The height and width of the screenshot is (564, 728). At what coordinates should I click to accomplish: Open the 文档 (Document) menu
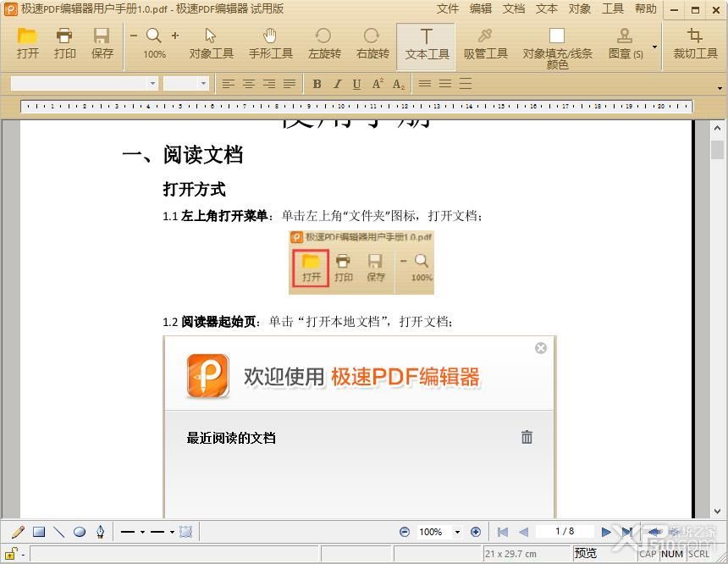click(514, 8)
